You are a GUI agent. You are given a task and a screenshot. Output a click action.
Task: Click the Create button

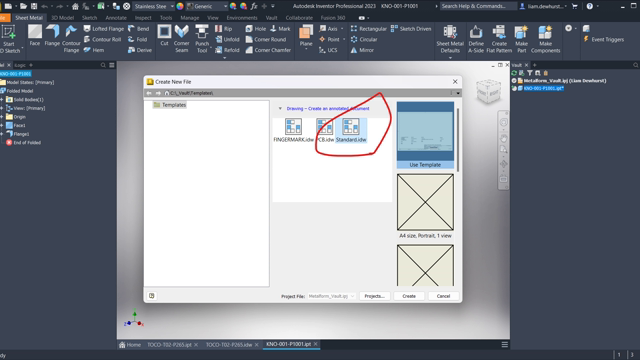point(409,296)
